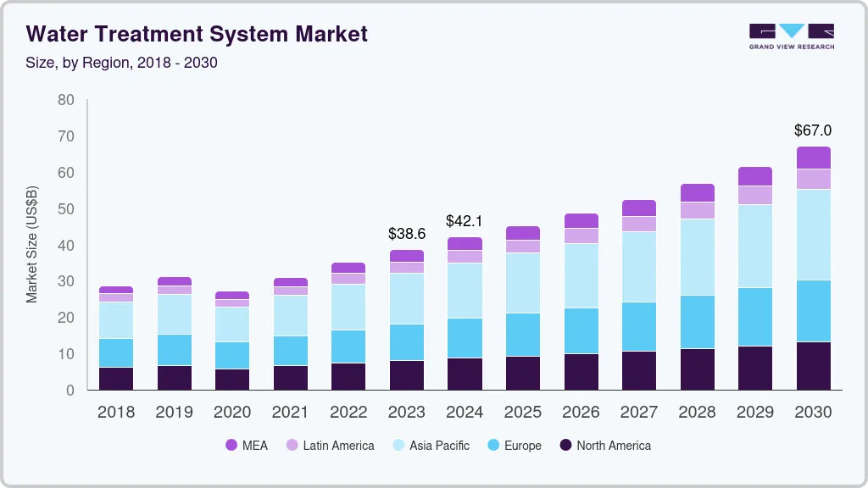Click the 2030 North America bar segment
Image resolution: width=868 pixels, height=488 pixels.
[x=813, y=366]
